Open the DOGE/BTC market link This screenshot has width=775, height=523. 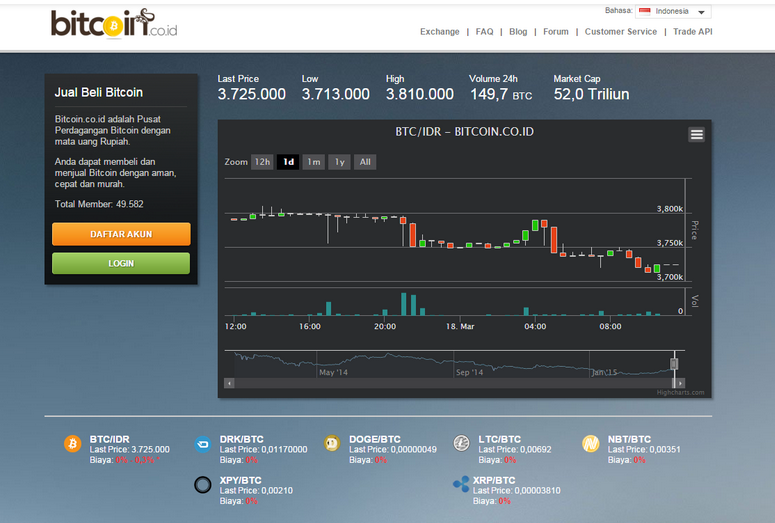pos(375,439)
